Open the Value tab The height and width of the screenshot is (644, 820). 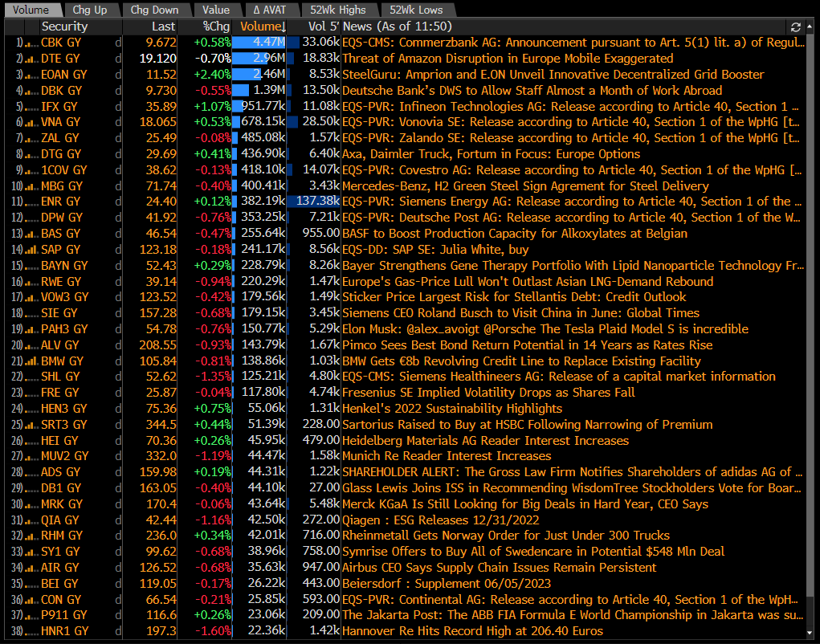pyautogui.click(x=216, y=10)
